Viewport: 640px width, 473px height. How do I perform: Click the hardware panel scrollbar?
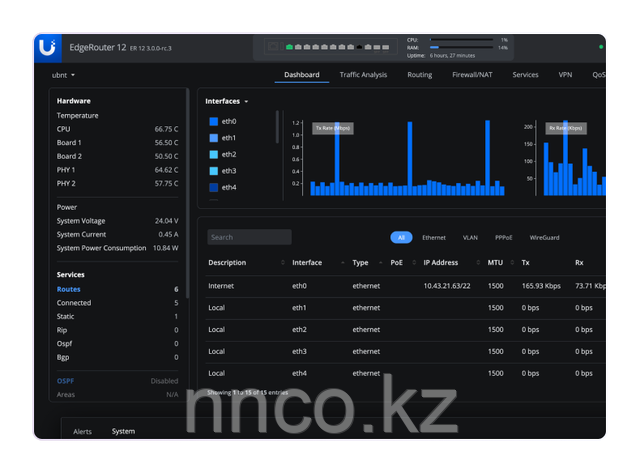click(187, 193)
